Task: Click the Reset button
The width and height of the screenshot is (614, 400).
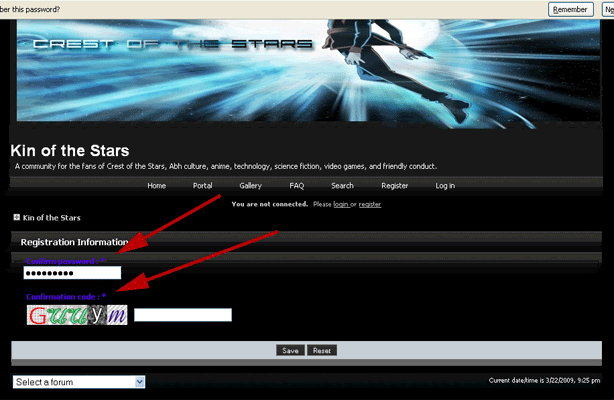Action: 322,350
